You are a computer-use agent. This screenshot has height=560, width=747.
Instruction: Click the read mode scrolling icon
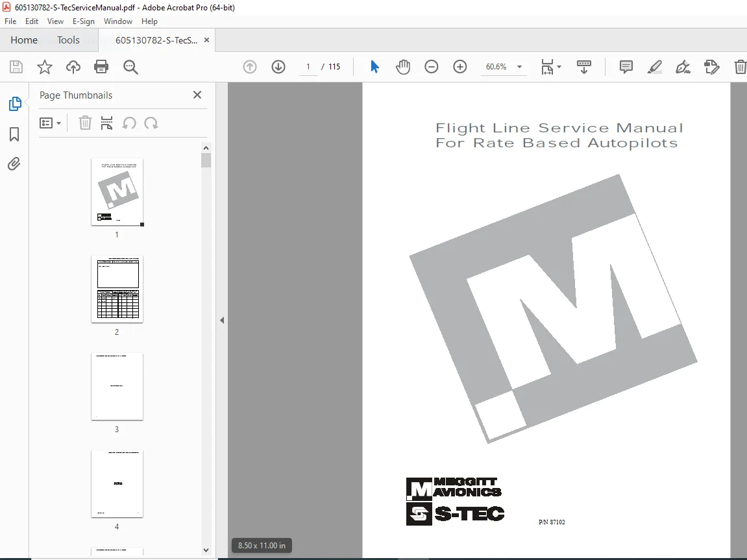click(x=584, y=67)
